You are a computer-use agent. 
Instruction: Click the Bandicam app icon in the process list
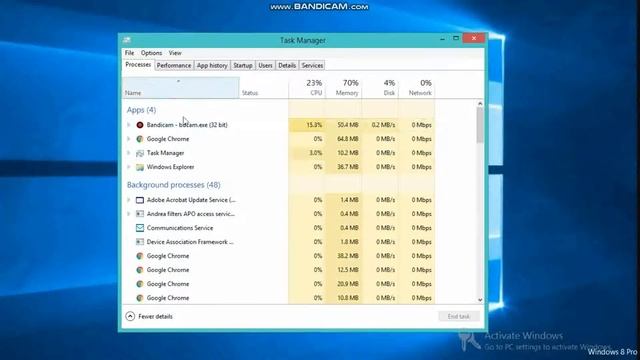(x=140, y=125)
